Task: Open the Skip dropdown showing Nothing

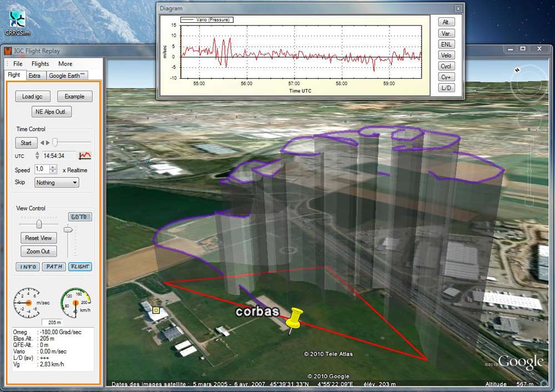Action: coord(57,182)
